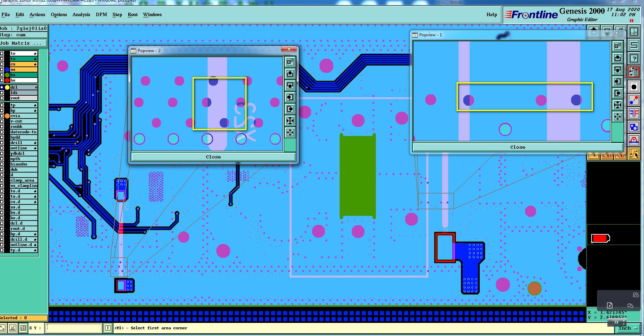The width and height of the screenshot is (644, 336).
Task: Click the drl layer grid marker icon
Action: (36, 87)
